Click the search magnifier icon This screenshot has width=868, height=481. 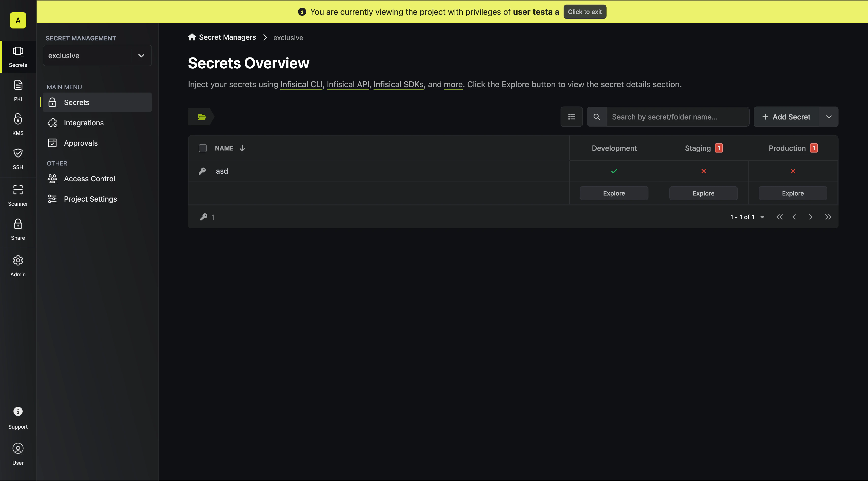[x=596, y=117]
